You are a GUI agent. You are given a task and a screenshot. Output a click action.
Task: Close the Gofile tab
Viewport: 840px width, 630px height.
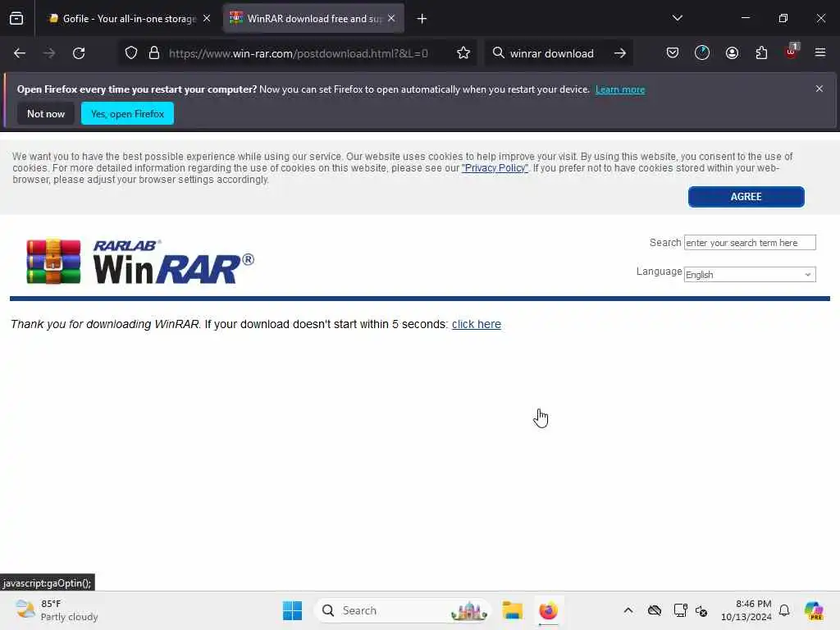point(207,19)
